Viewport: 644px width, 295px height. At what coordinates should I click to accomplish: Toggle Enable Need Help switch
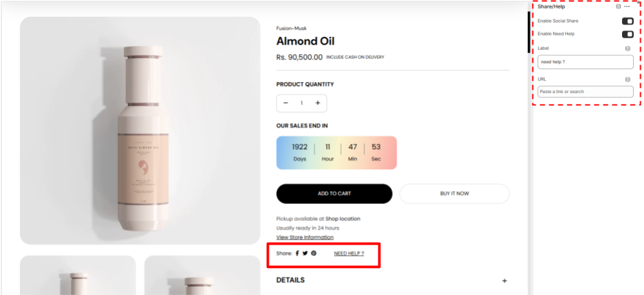click(627, 34)
